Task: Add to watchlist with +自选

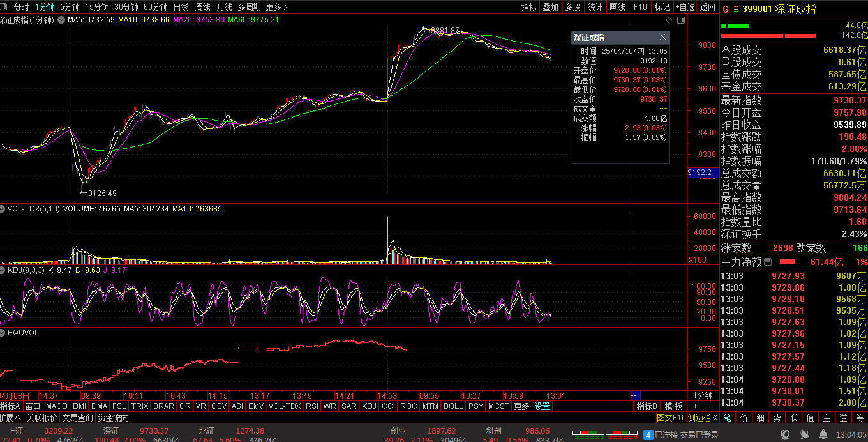Action: (685, 7)
